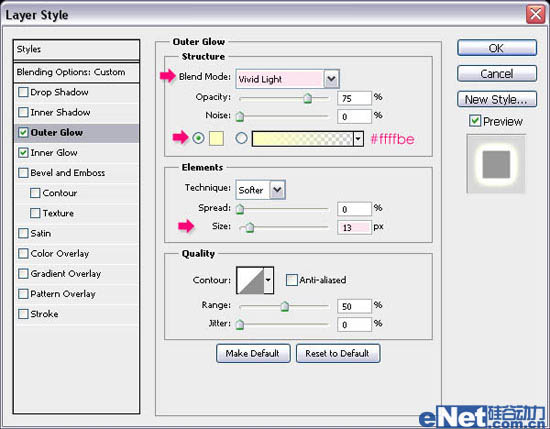Open the Contour curve picker thumbnail
Image resolution: width=550 pixels, height=429 pixels.
click(x=250, y=280)
